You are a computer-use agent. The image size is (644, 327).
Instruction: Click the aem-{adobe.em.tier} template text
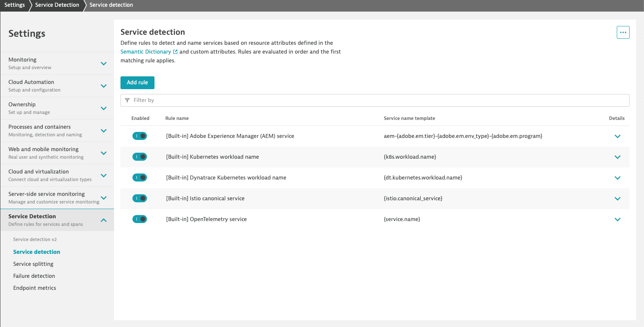point(463,136)
